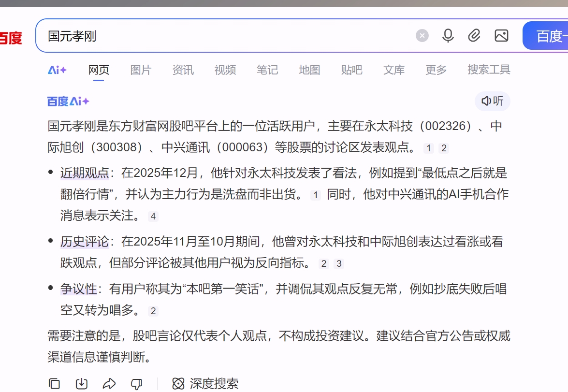Clear the search box text
Screen dimensions: 568x392
tap(422, 35)
